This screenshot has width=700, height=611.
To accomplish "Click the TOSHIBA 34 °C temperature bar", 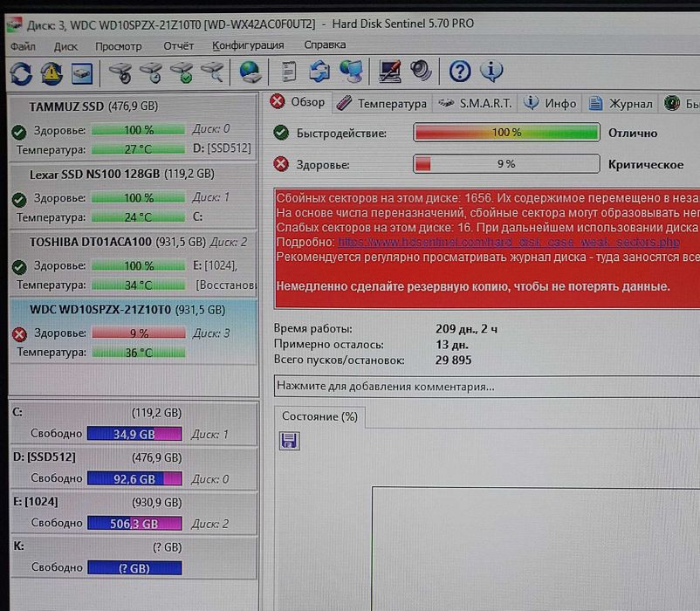I will [139, 285].
